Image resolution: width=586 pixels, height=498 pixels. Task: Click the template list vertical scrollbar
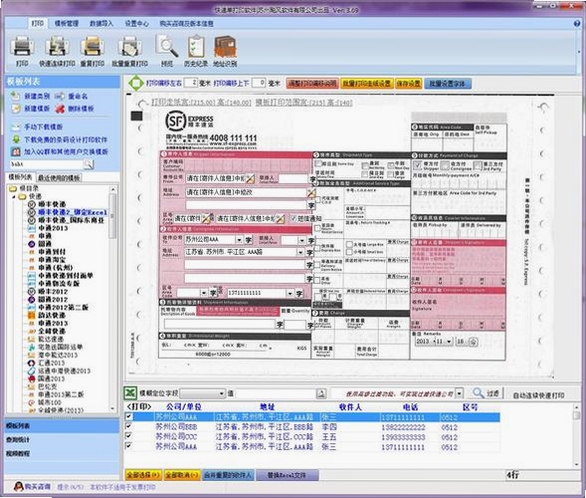(112, 299)
